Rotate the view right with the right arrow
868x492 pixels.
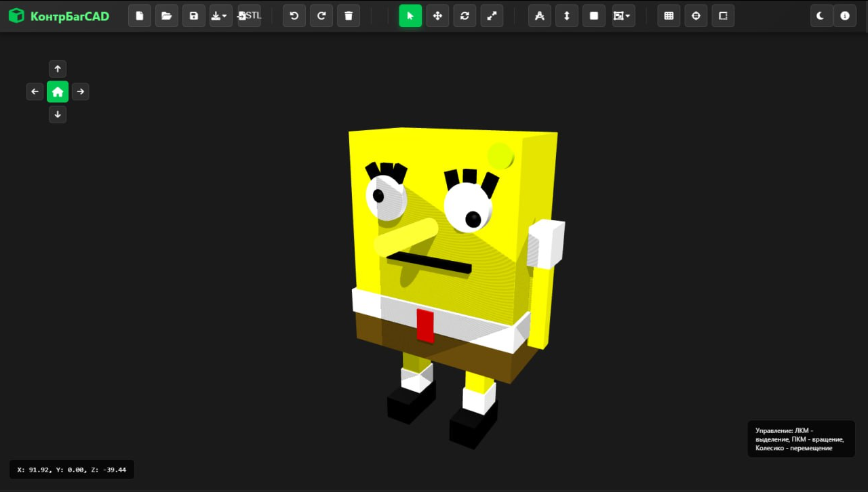tap(80, 91)
